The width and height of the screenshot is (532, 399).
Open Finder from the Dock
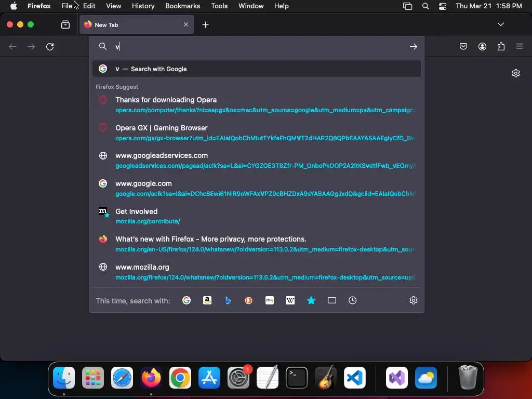pos(64,378)
